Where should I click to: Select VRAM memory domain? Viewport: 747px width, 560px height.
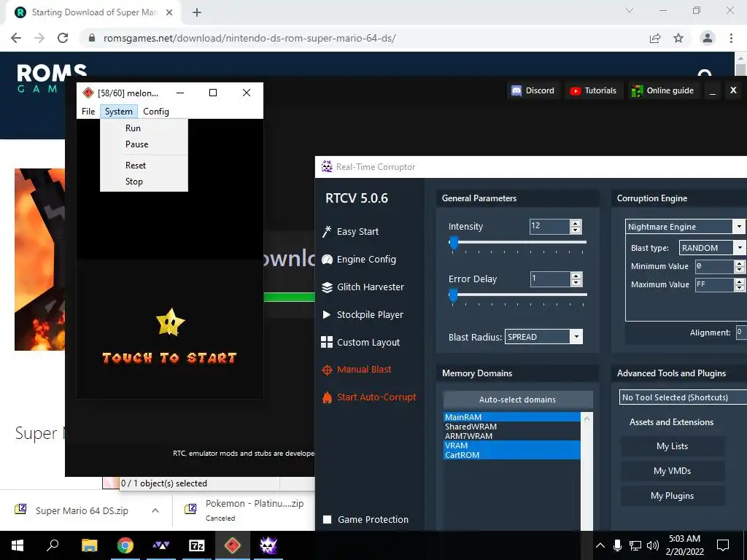coord(511,446)
